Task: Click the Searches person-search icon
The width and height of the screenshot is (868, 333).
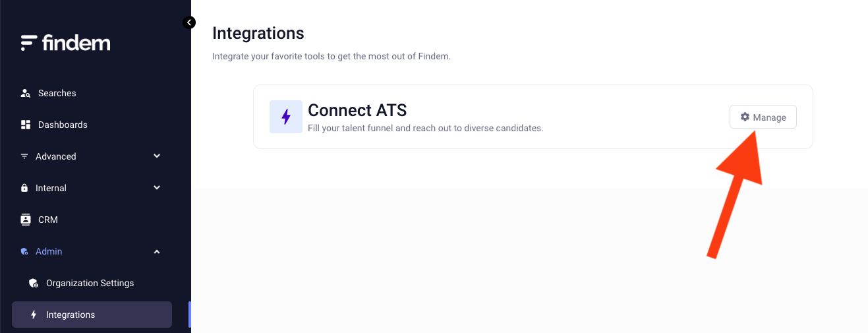Action: (x=26, y=93)
